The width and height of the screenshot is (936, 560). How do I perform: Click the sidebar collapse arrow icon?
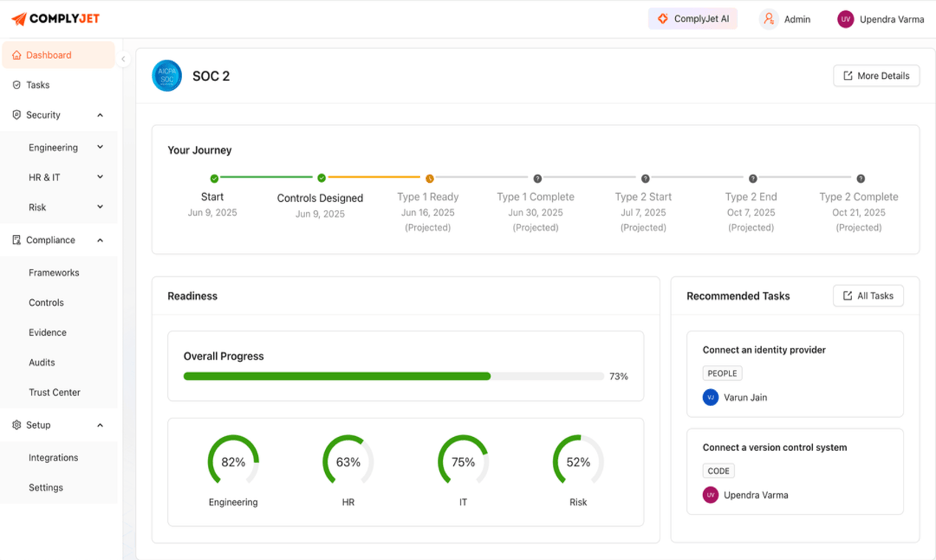pos(123,59)
